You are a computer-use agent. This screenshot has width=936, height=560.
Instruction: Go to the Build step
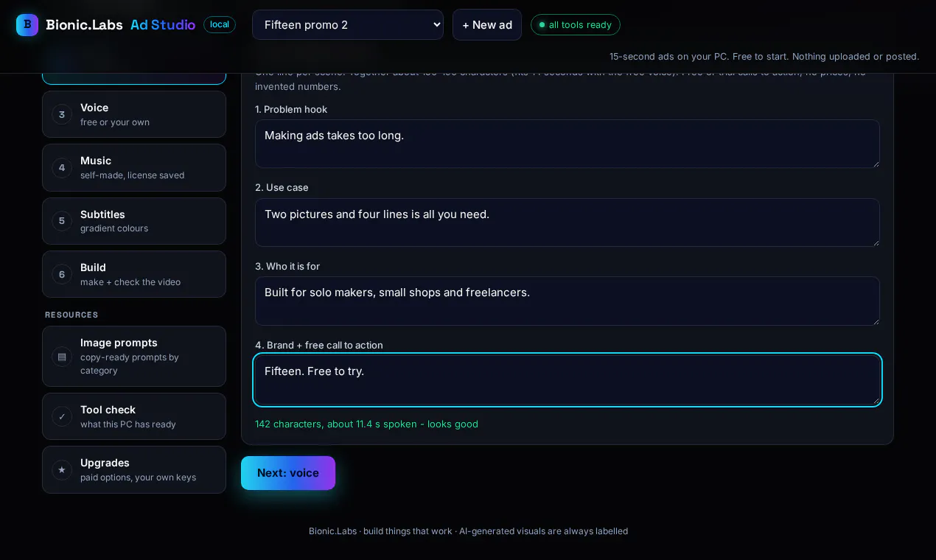coord(134,274)
